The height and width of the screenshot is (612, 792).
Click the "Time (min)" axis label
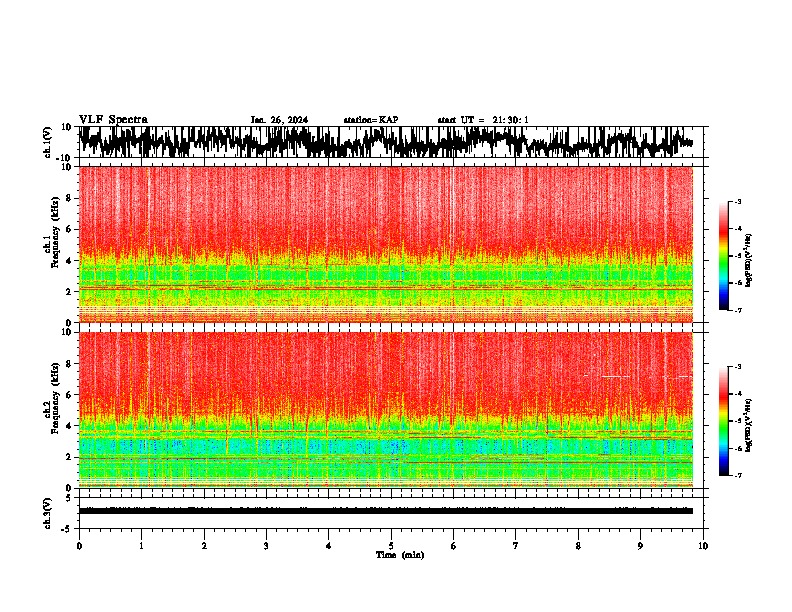[x=400, y=555]
